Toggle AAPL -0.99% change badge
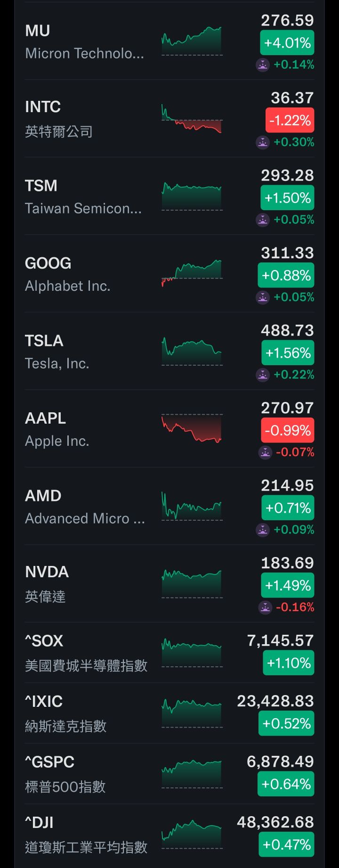The image size is (339, 868). coord(287,431)
